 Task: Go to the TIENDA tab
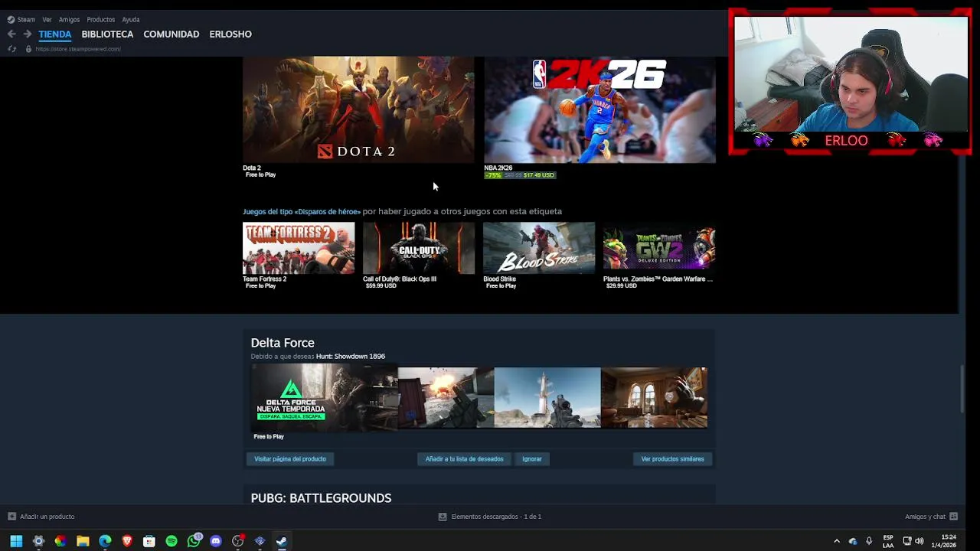coord(55,34)
